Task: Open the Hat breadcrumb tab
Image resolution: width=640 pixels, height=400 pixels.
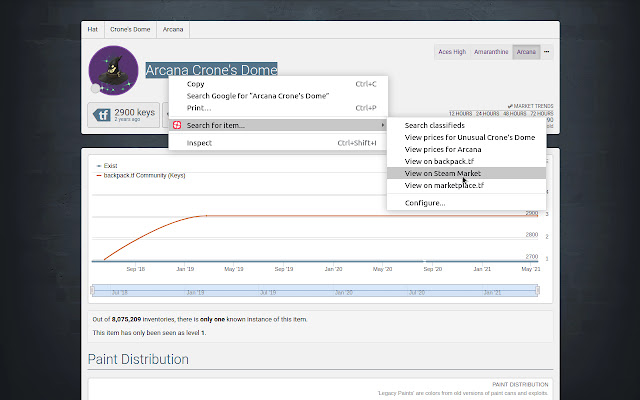Action: coord(93,29)
